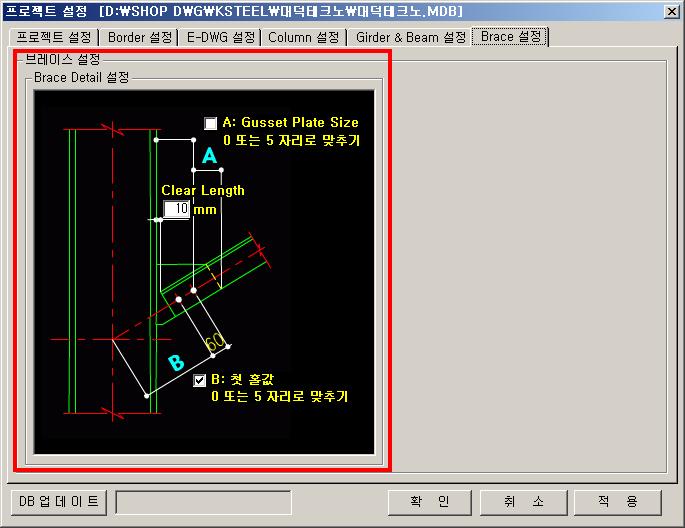The width and height of the screenshot is (685, 528).
Task: Close the 프로젝트 설정 dialog window
Action: coord(671,11)
